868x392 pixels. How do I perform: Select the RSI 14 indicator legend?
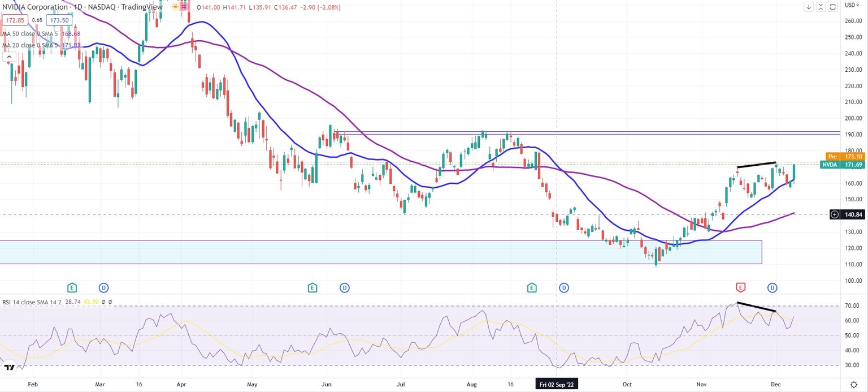point(57,302)
